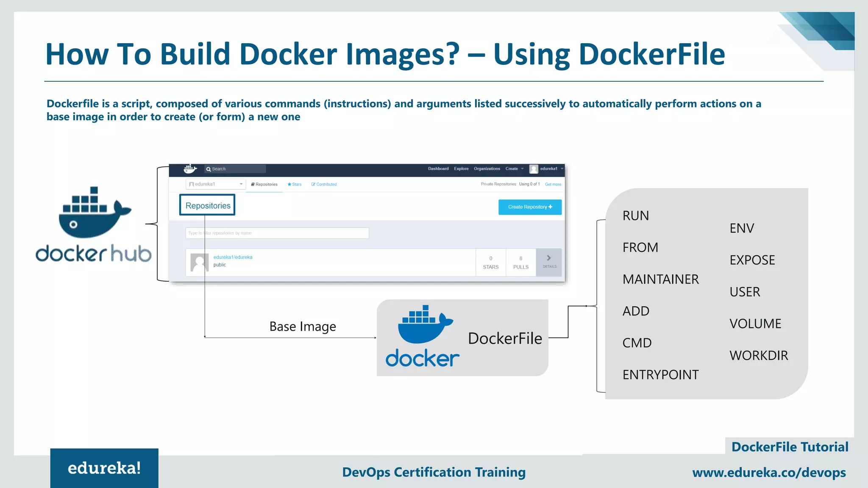Click the large docker hub logo
The height and width of the screenshot is (488, 868).
click(x=94, y=224)
